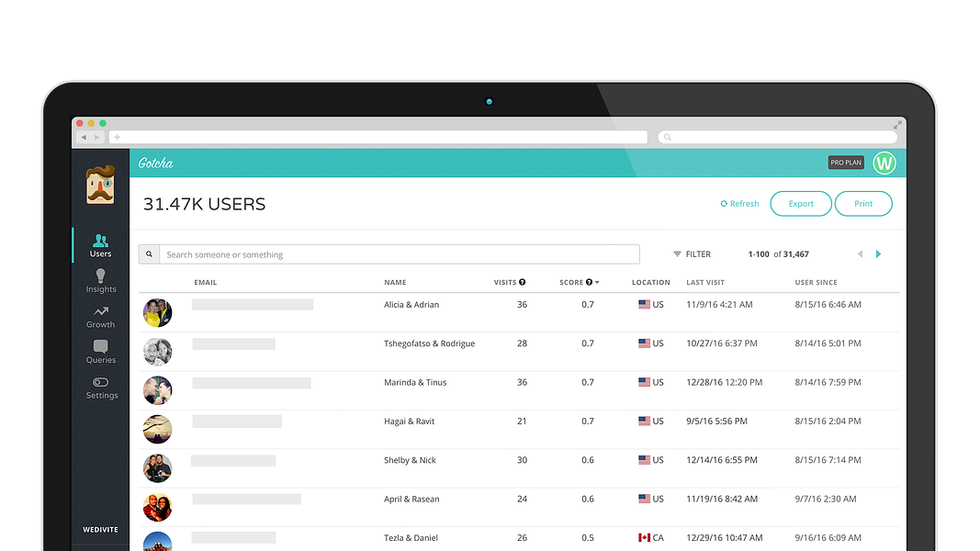The width and height of the screenshot is (980, 551).
Task: Click user since 9/7/16 2:30 AM
Action: [826, 499]
